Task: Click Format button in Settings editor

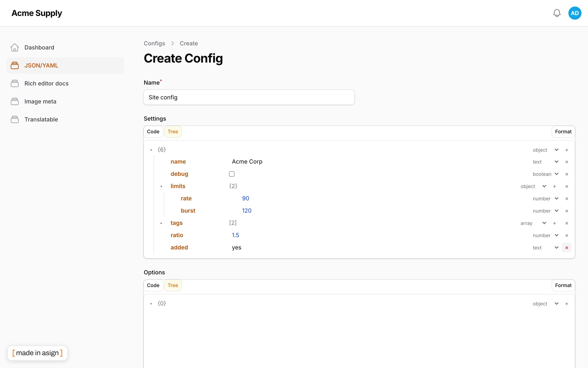Action: tap(563, 132)
